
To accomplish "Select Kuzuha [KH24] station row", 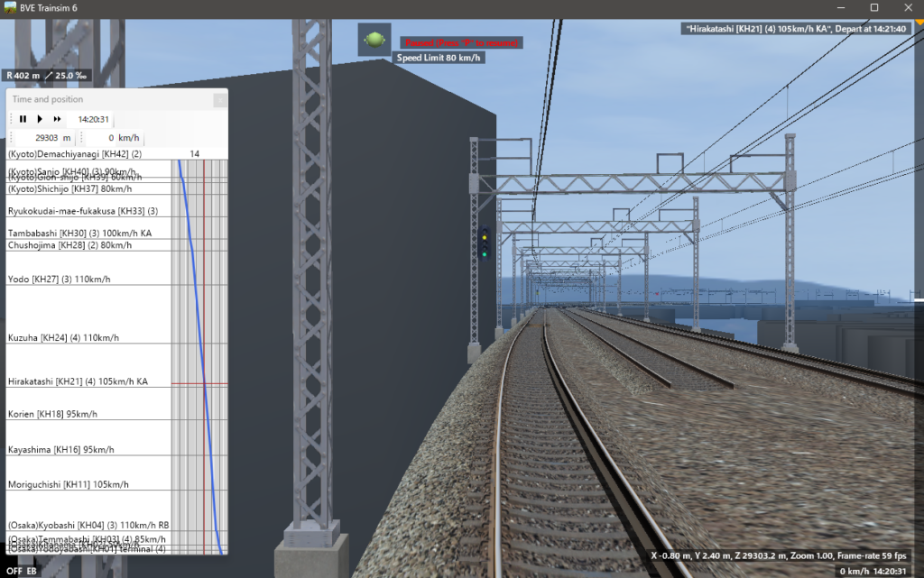I will (x=63, y=337).
